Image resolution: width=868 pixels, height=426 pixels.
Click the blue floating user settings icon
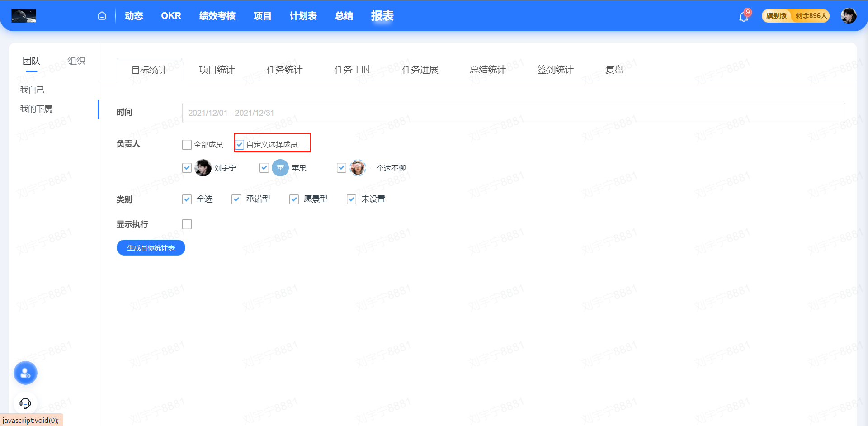25,373
